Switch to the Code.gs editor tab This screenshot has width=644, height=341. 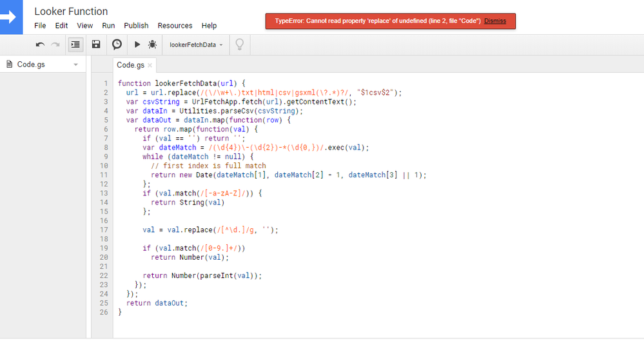(130, 65)
